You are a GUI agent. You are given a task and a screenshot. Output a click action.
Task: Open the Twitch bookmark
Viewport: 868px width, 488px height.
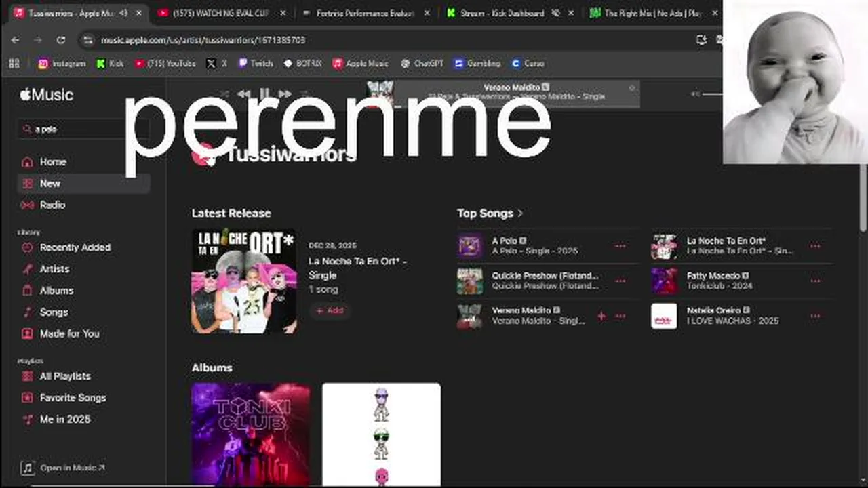[255, 63]
